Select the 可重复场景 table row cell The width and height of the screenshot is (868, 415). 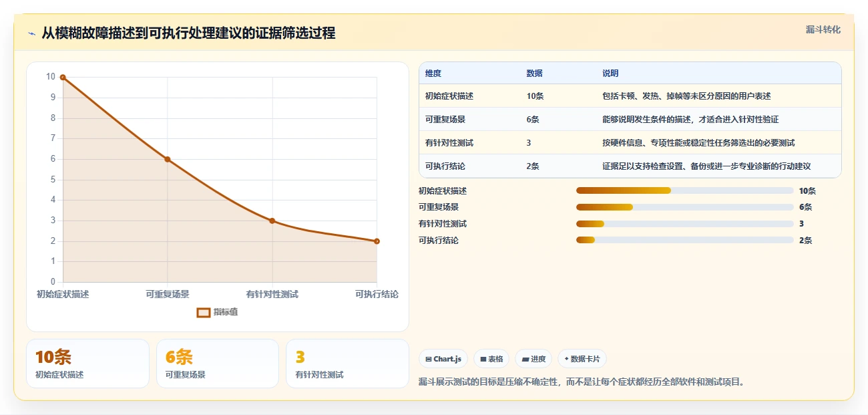[x=445, y=120]
